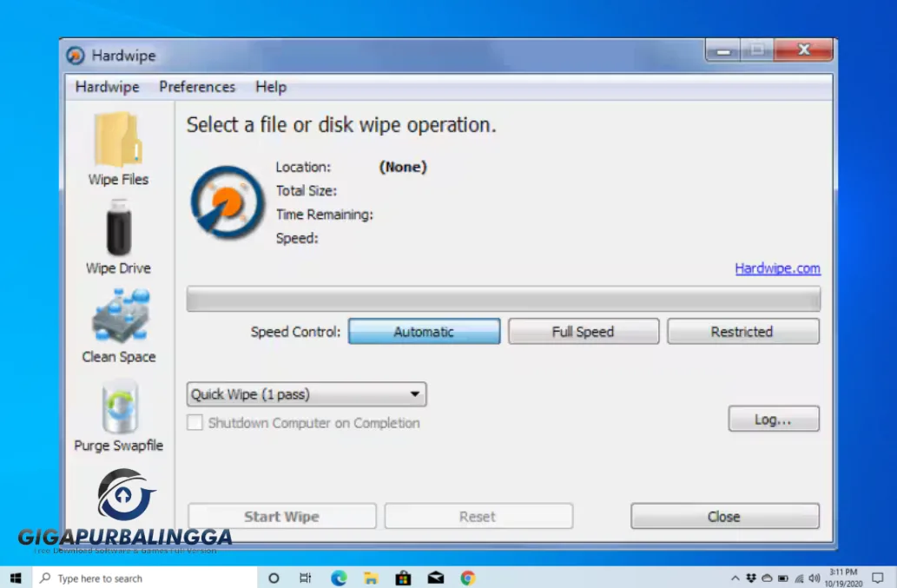Open the Log... window
The width and height of the screenshot is (897, 588).
click(x=774, y=420)
